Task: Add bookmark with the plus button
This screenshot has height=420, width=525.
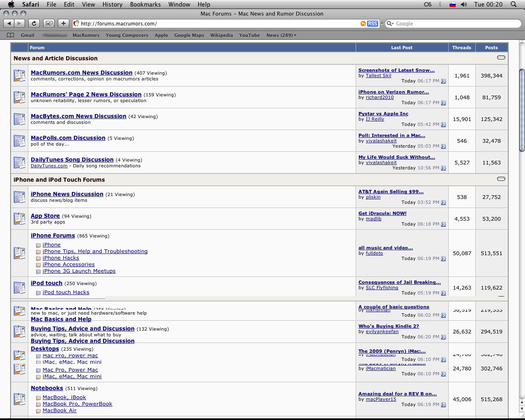Action: (x=63, y=23)
